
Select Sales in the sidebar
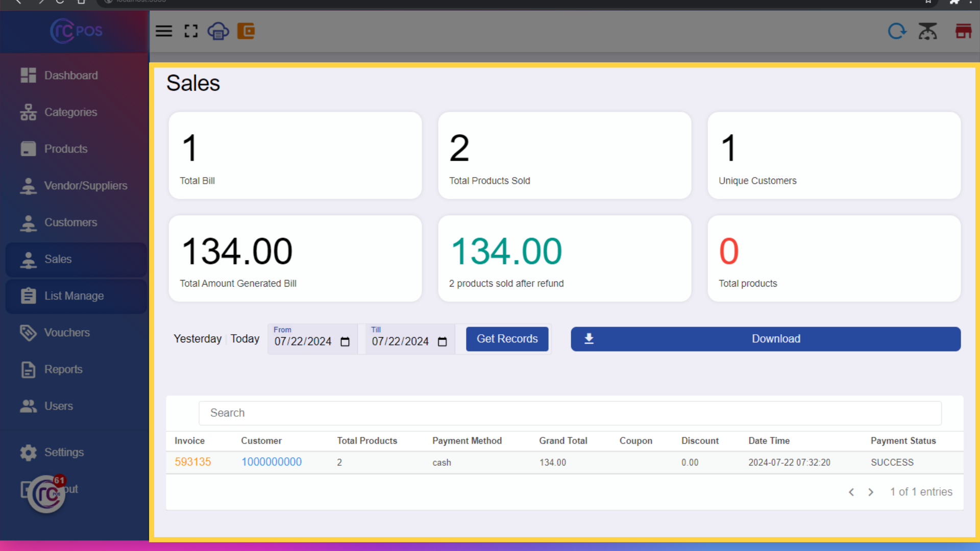coord(77,259)
